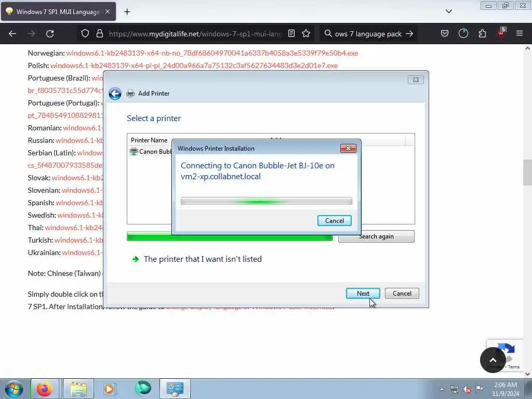Screen dimensions: 532x399
Task: Bookmark this page with star icon
Action: [x=306, y=34]
